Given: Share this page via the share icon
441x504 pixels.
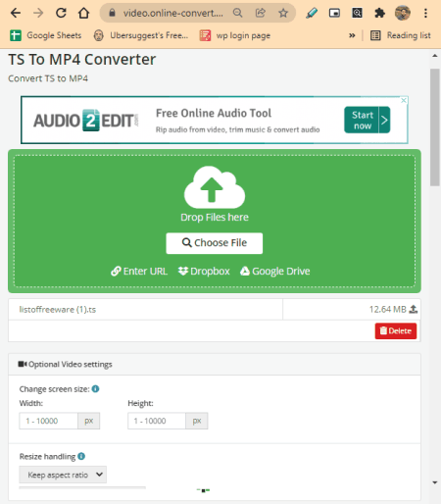Looking at the screenshot, I should (x=261, y=13).
